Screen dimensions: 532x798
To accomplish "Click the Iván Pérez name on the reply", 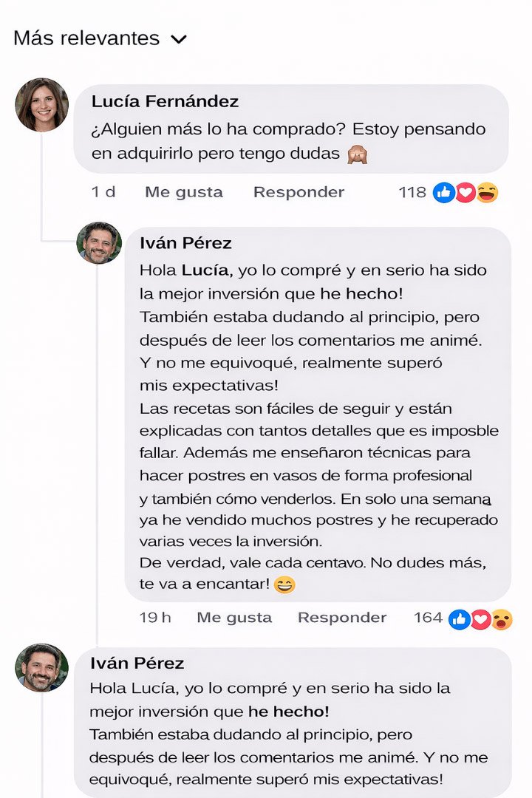I will 185,243.
